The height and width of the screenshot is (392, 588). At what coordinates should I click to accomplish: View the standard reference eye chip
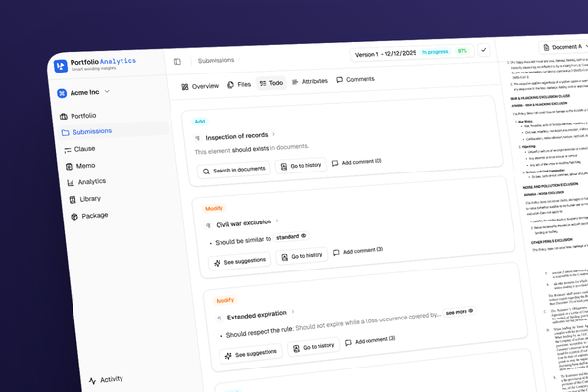[x=291, y=237]
